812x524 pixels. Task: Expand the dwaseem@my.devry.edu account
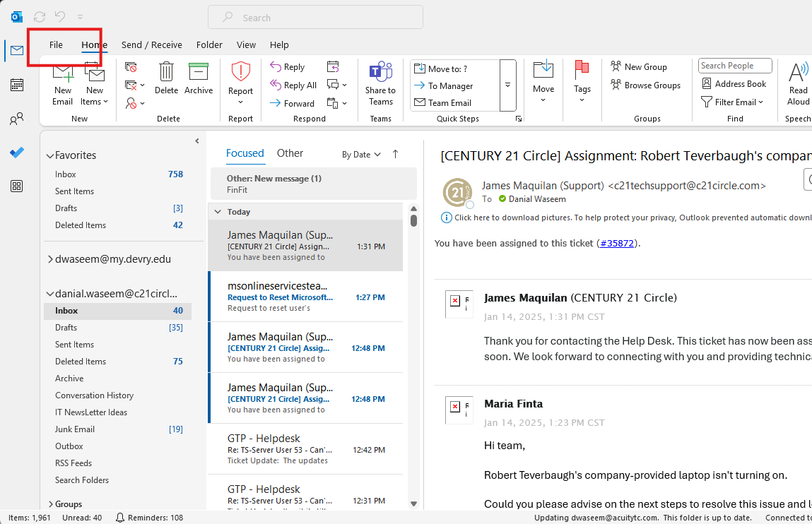click(50, 259)
